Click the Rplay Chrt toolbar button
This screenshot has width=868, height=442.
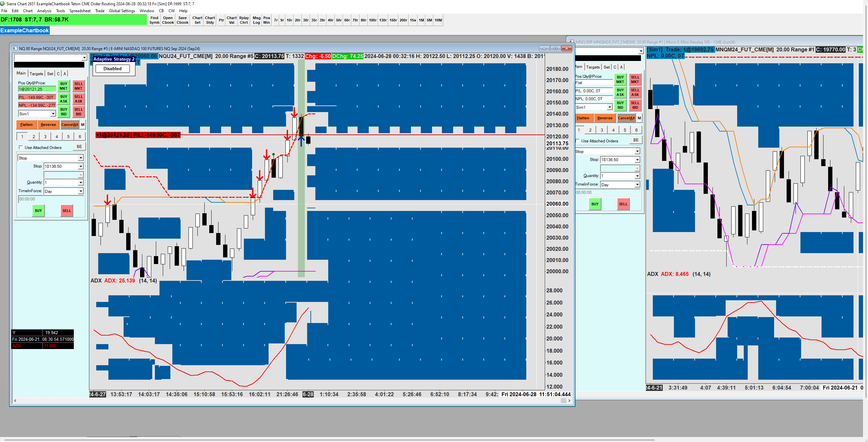244,20
